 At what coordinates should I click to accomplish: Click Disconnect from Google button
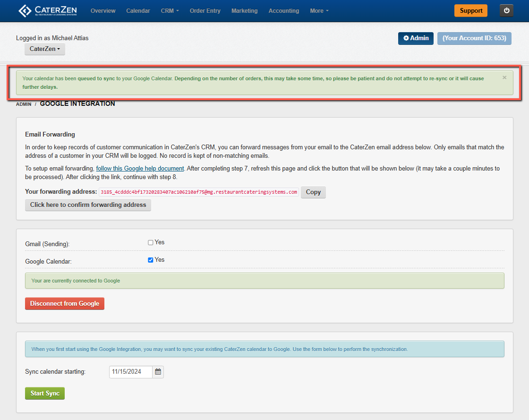point(65,304)
